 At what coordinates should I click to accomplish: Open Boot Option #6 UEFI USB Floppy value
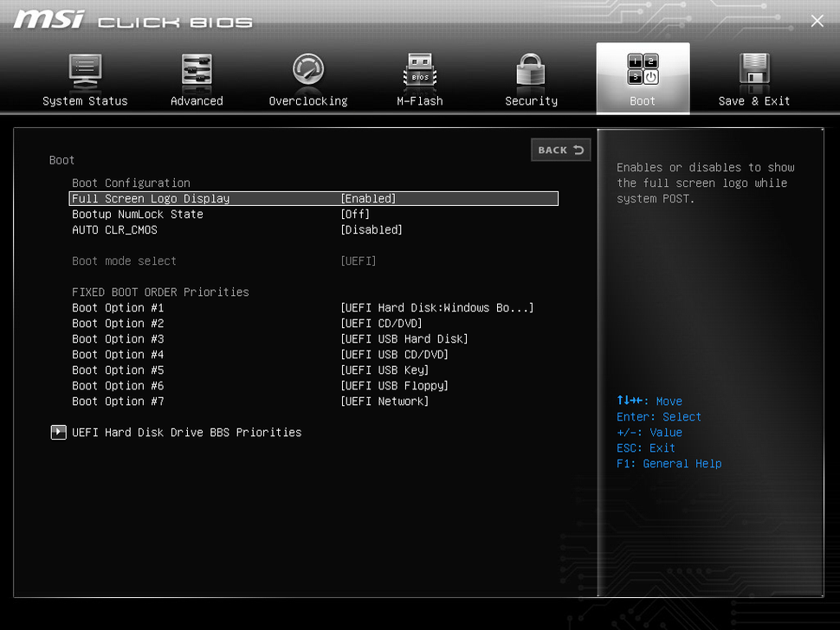click(x=394, y=385)
